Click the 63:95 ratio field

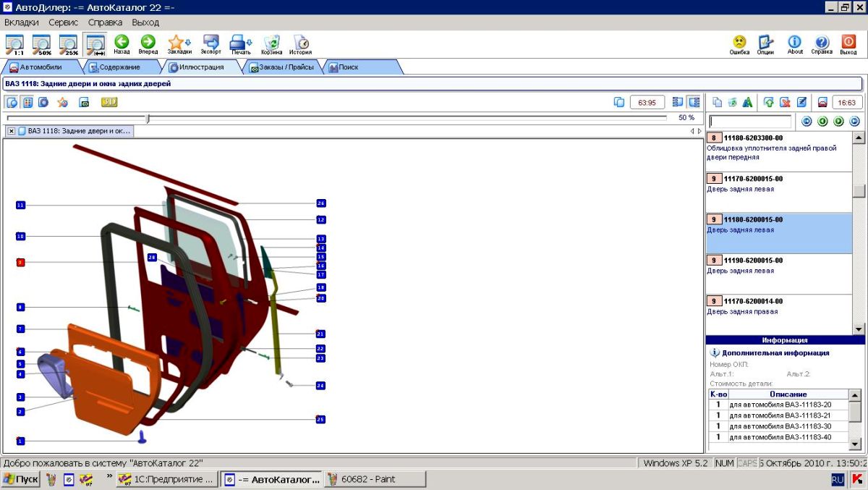coord(647,103)
